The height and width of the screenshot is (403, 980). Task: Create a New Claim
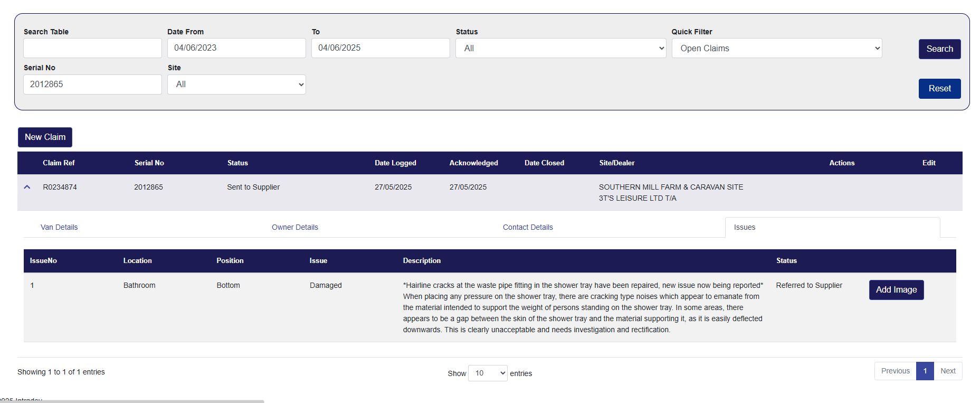[45, 137]
